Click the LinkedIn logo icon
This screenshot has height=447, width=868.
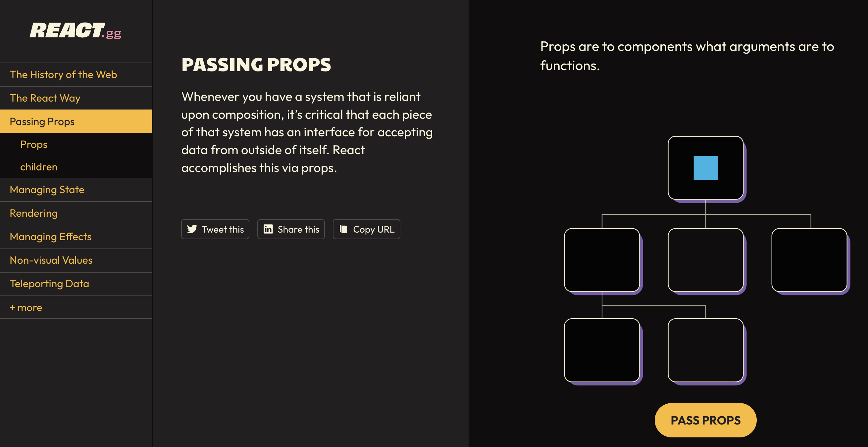pos(268,229)
